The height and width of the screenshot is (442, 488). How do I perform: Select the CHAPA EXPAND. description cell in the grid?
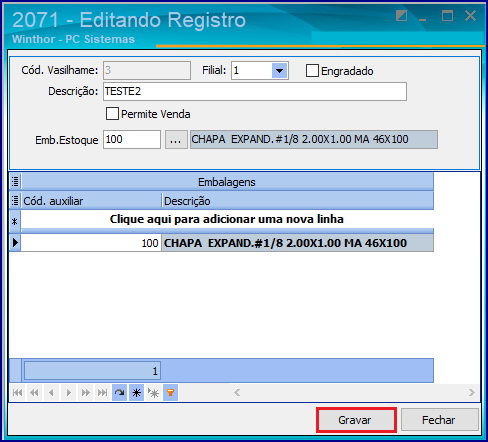pyautogui.click(x=298, y=243)
